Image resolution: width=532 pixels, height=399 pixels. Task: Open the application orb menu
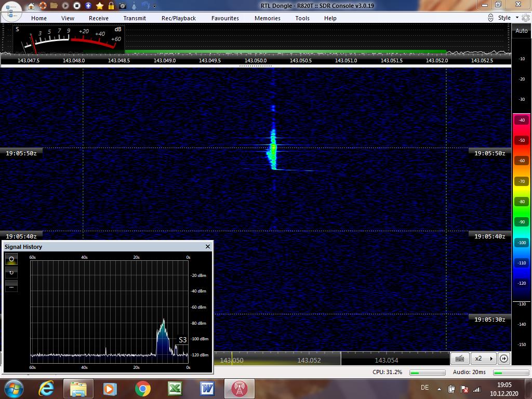pos(11,11)
